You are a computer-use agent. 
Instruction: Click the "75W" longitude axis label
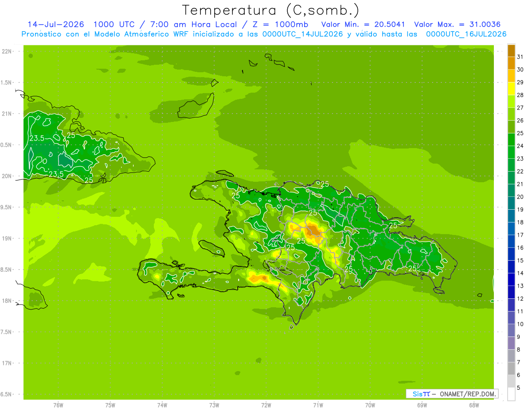click(110, 405)
